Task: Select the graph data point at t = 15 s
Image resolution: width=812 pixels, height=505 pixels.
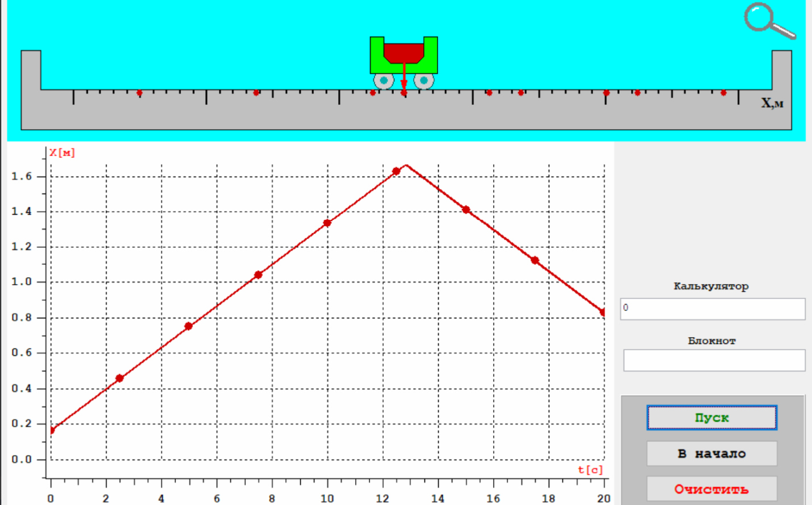Action: click(x=466, y=210)
